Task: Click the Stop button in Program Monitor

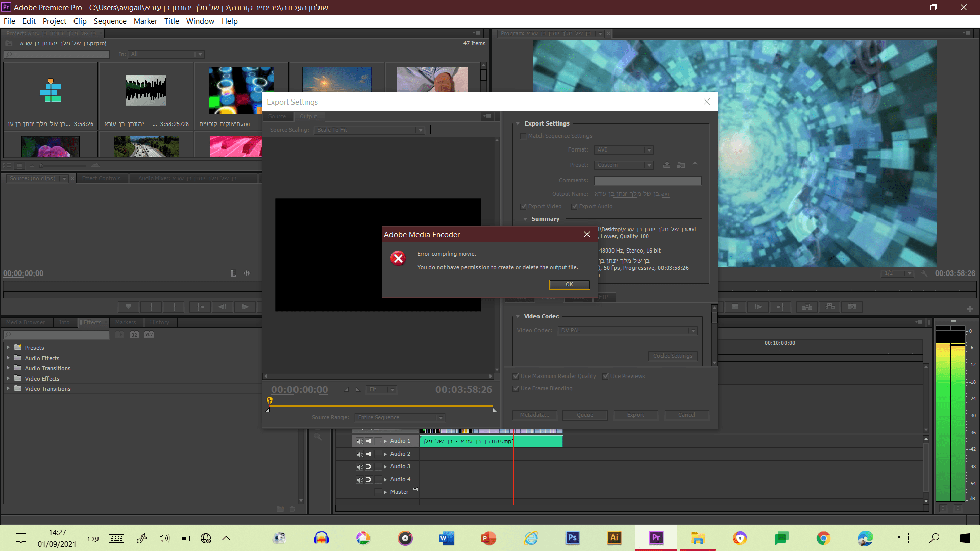Action: coord(735,307)
